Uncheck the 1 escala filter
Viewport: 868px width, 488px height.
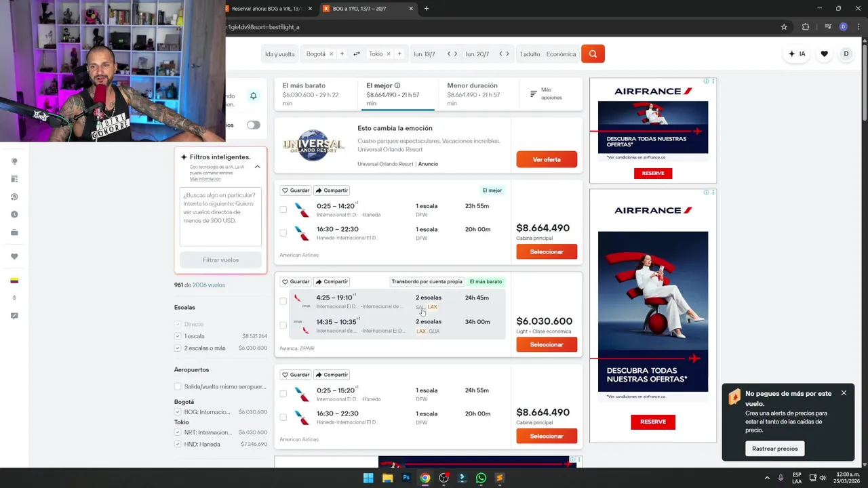178,336
